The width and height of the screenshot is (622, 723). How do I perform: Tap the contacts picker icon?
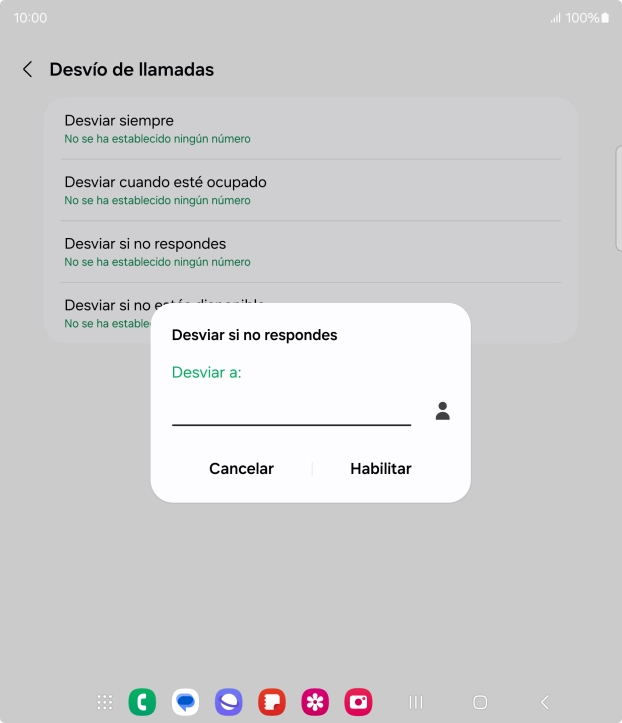[442, 411]
